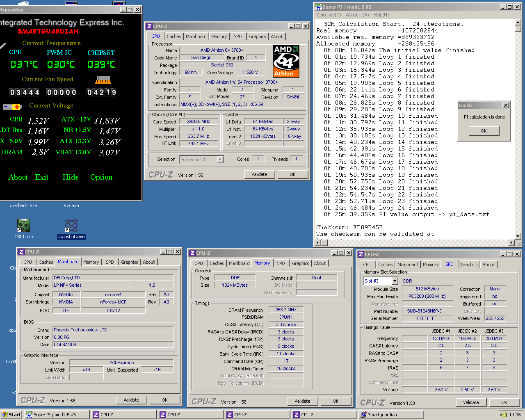Click the DRAM Frequency 263.7 MHz field

click(x=286, y=310)
